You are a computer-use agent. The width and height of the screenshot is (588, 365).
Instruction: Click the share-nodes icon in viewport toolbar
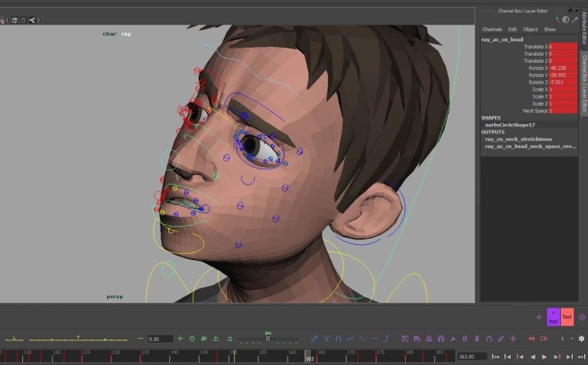tap(32, 20)
